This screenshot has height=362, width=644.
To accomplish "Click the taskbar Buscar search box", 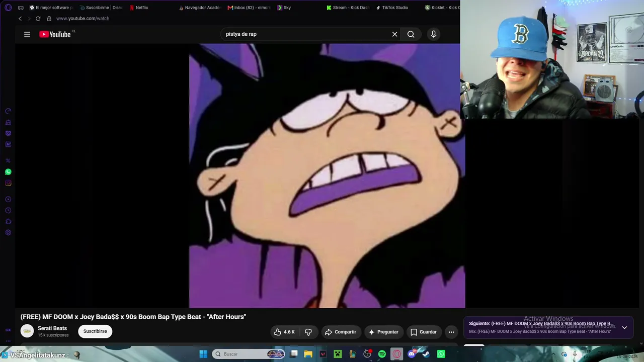I will coord(249,354).
